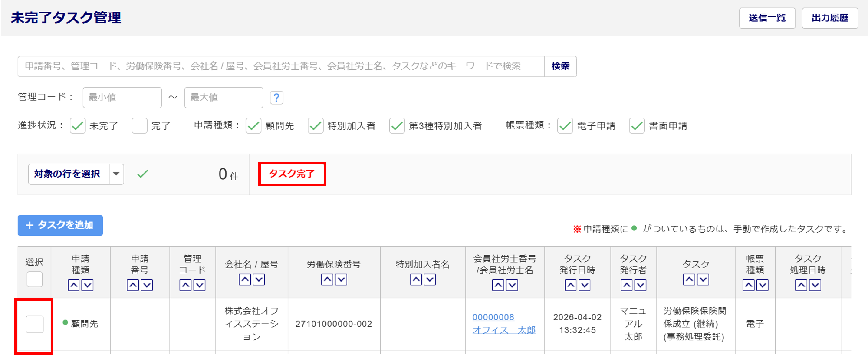Image resolution: width=868 pixels, height=355 pixels.
Task: Click the blue question mark help icon
Action: click(x=276, y=98)
